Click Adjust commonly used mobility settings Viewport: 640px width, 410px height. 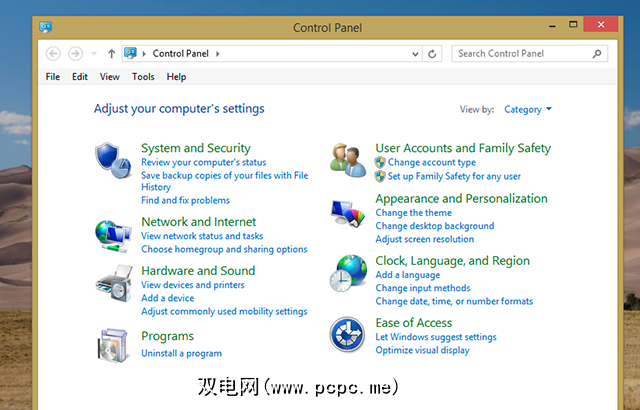click(224, 312)
